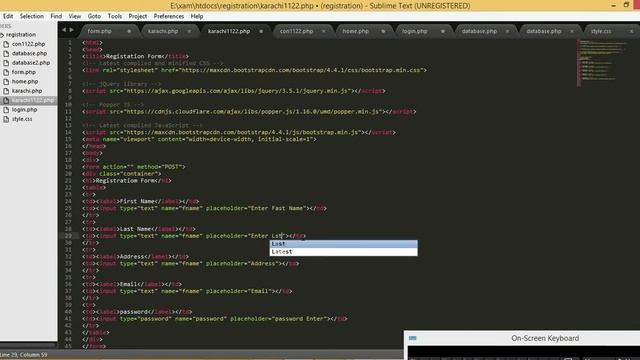
Task: Close the con1122.php tab
Action: (324, 31)
